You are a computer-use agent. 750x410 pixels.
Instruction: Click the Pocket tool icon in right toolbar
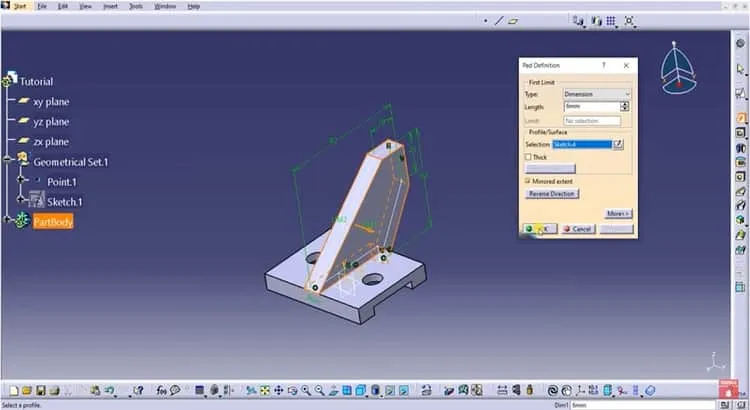coord(740,133)
